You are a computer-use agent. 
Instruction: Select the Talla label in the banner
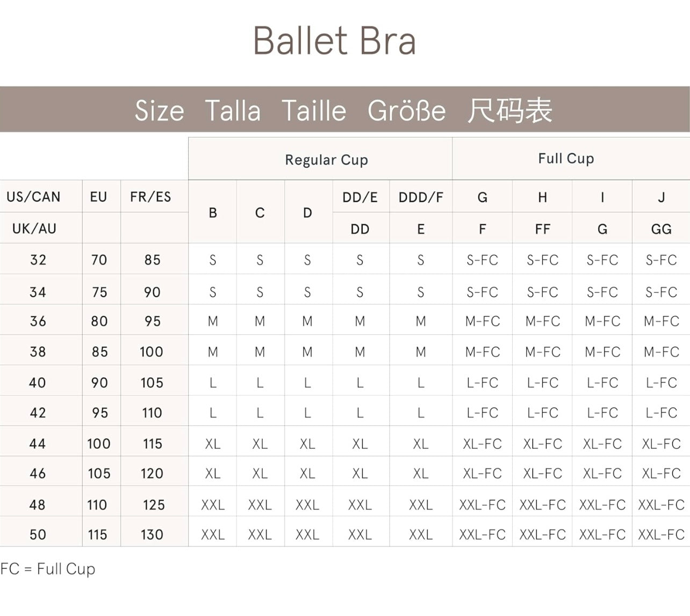tap(233, 111)
